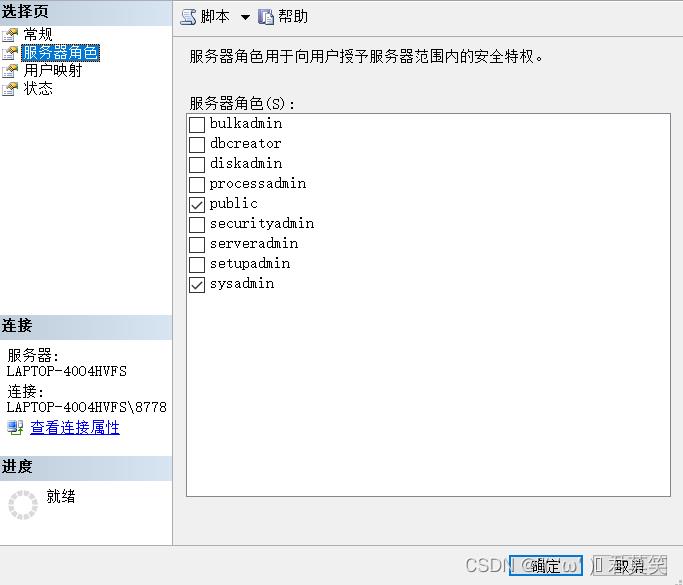Check the securityadmin role checkbox
683x585 pixels.
[197, 224]
